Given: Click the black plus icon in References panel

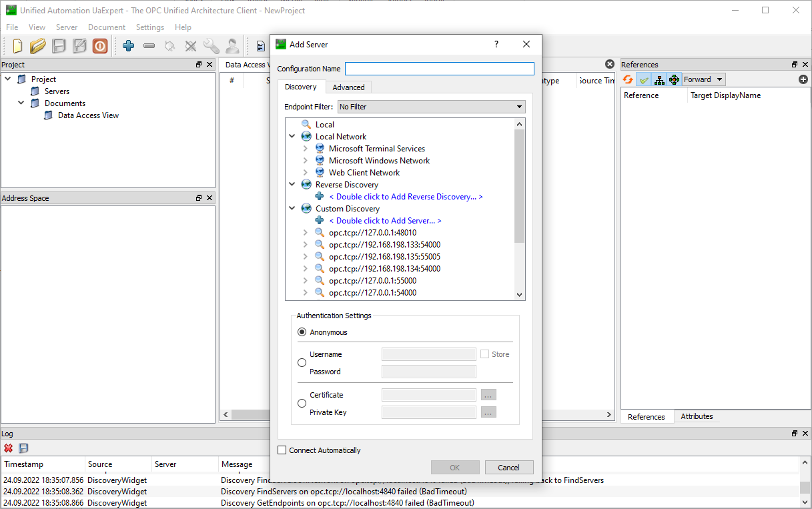Looking at the screenshot, I should tap(803, 79).
